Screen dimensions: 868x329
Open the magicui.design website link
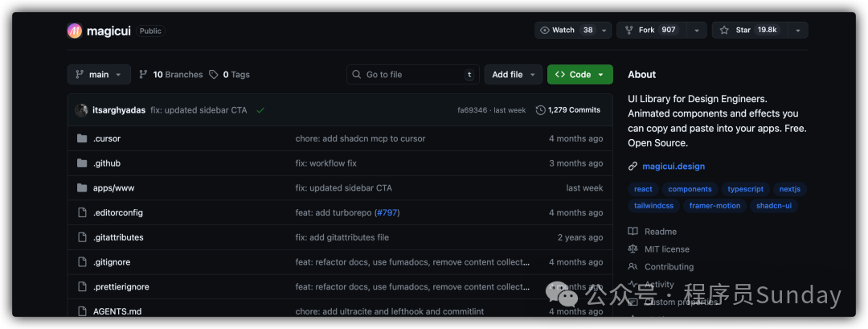tap(673, 167)
